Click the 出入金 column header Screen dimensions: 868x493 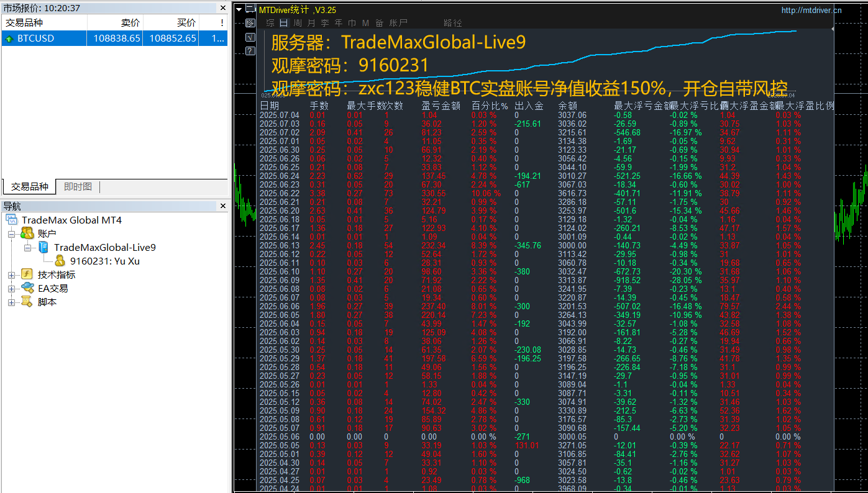point(529,106)
